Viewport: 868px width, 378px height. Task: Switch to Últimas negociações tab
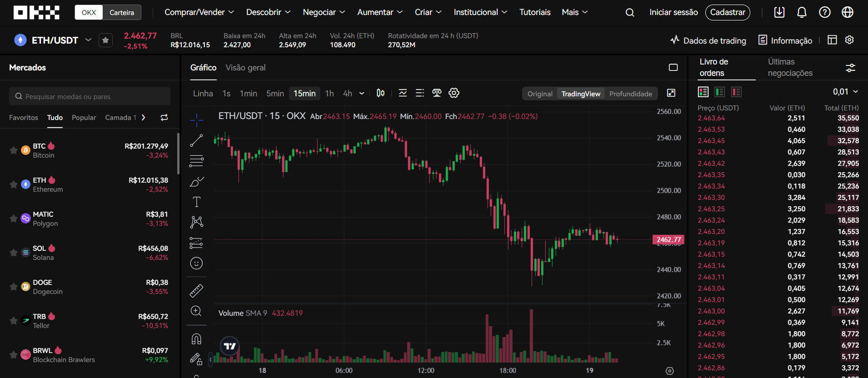coord(790,67)
